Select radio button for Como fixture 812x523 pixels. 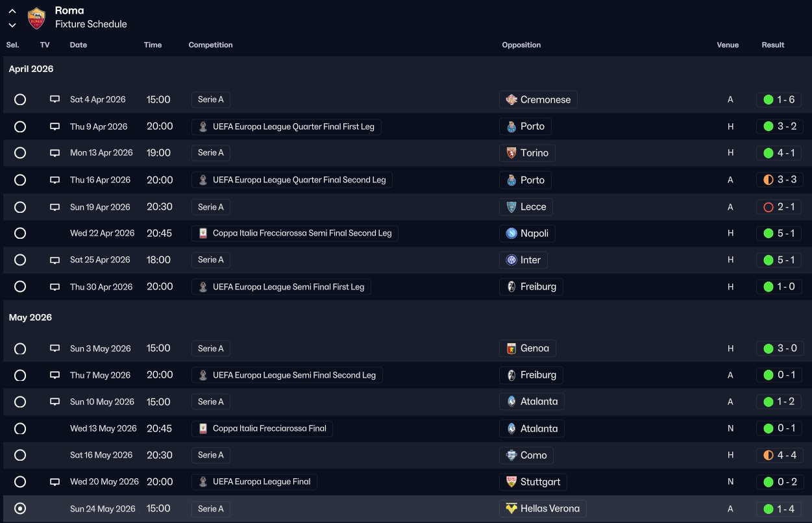20,456
